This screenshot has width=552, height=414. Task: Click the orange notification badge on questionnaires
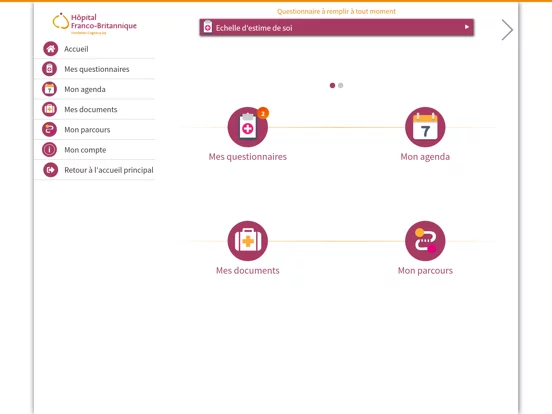(263, 113)
